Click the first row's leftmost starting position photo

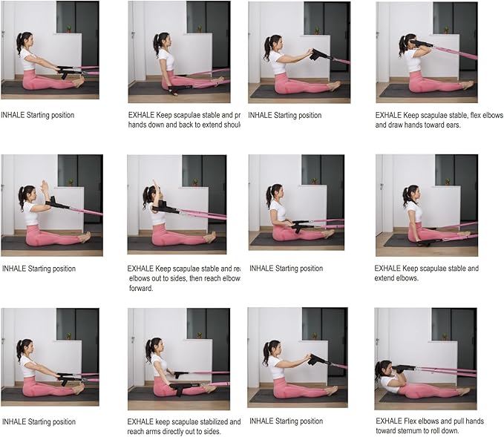50,50
